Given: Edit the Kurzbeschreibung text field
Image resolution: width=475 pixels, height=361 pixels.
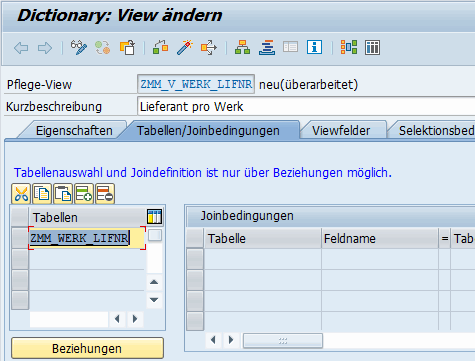Looking at the screenshot, I should pos(306,107).
